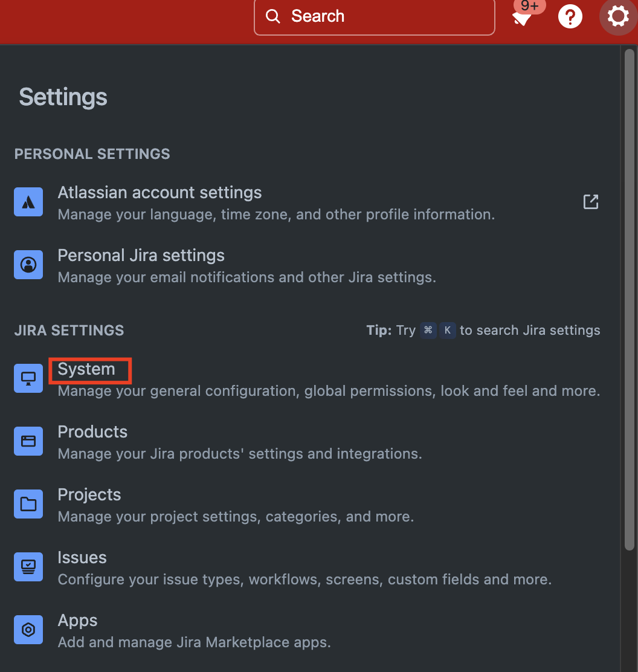Click the search magnifier icon

click(x=272, y=16)
